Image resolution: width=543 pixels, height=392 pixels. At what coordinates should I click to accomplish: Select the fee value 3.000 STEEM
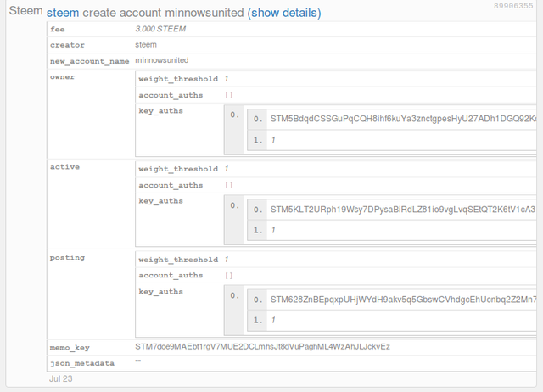160,29
